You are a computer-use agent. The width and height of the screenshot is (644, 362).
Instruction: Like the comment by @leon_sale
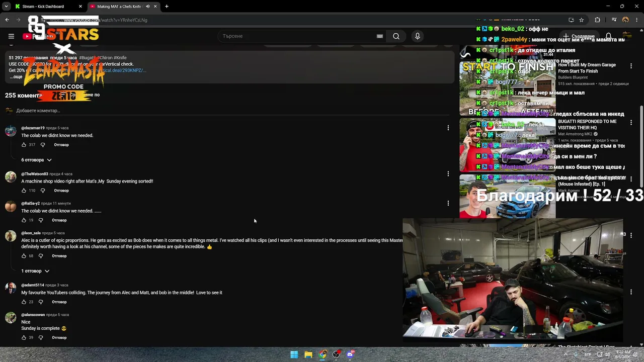(24, 256)
